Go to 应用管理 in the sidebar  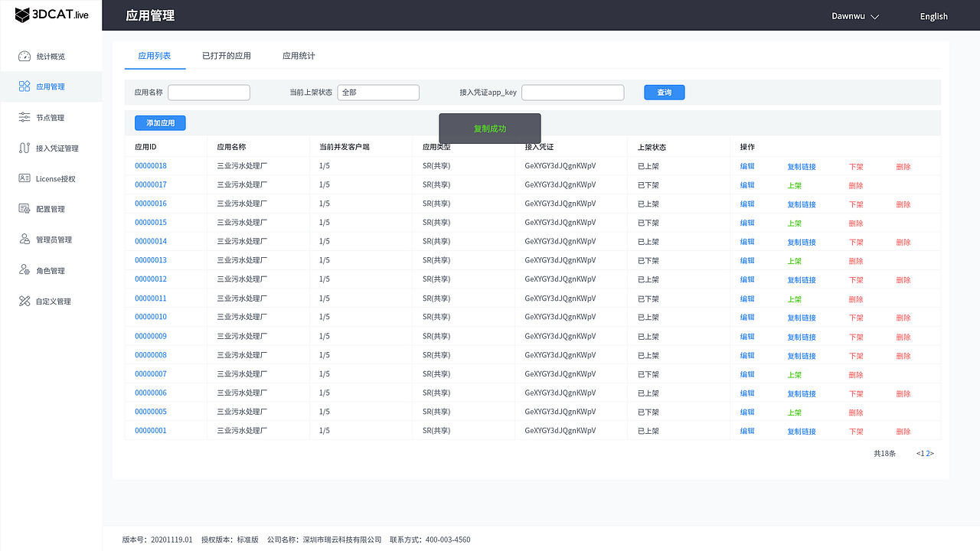coord(51,87)
